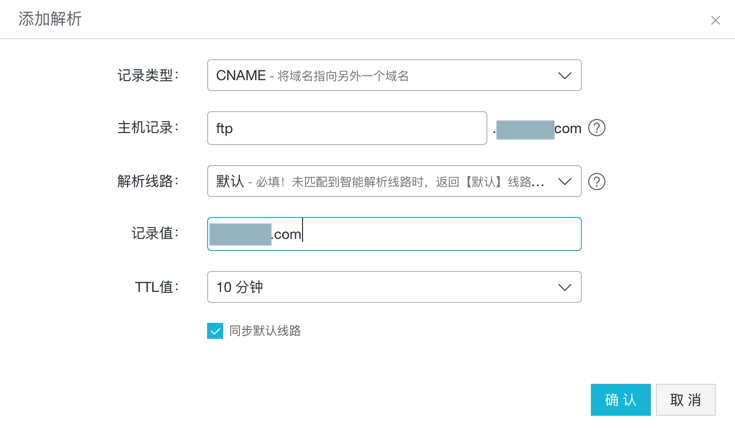The height and width of the screenshot is (429, 735).
Task: Click the 确认 button
Action: click(620, 400)
